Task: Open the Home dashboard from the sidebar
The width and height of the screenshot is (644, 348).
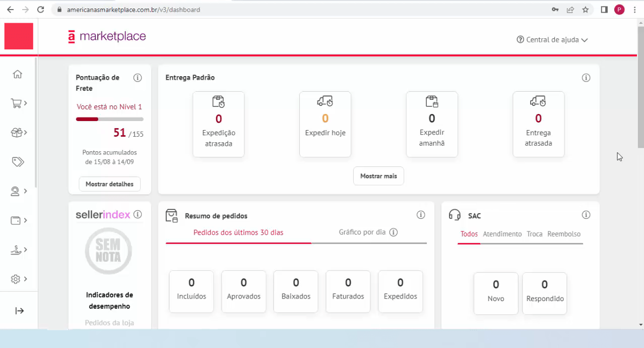Action: coord(18,74)
